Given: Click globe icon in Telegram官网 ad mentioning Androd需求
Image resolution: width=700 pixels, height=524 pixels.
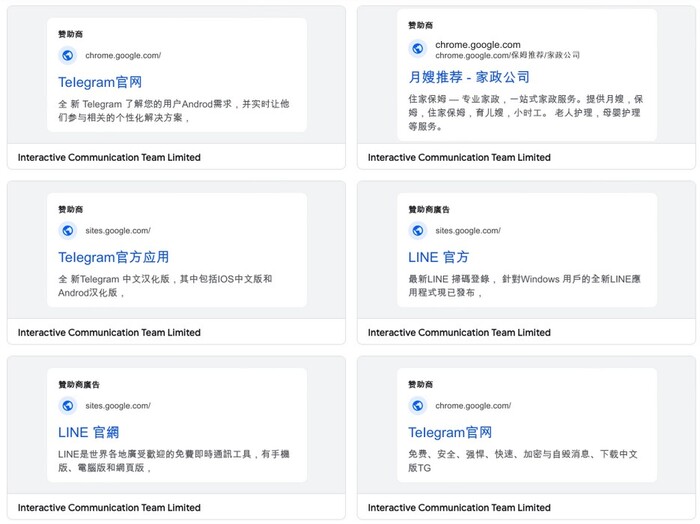Looking at the screenshot, I should (x=68, y=55).
